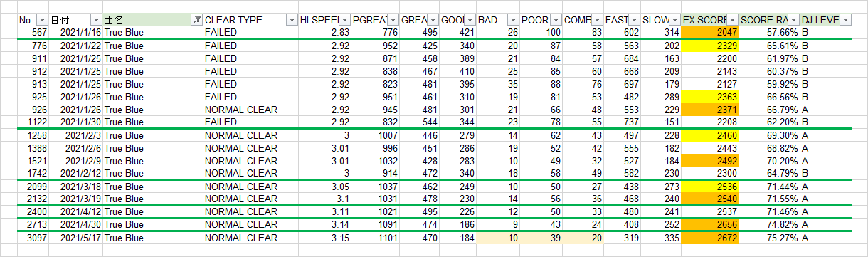Screen dimensions: 868x257
Task: Select the HI-SPEED cell 2.83
Action: [324, 33]
